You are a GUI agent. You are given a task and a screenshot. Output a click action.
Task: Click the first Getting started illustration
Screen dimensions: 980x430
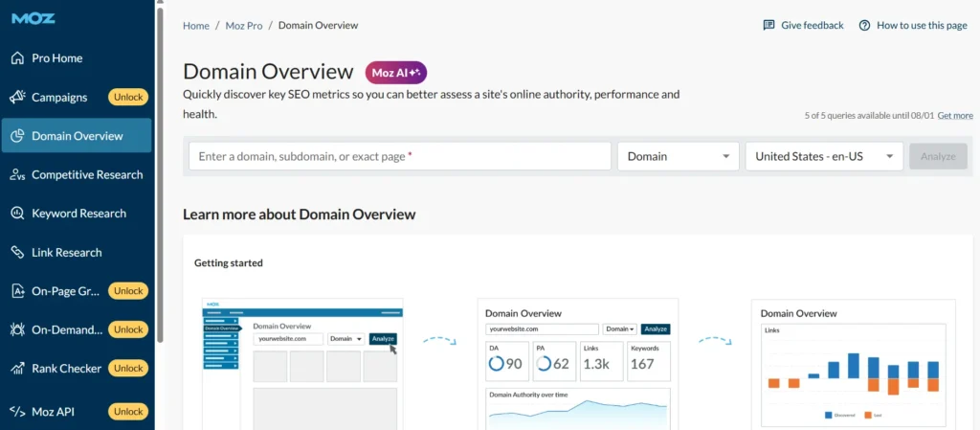click(x=302, y=364)
